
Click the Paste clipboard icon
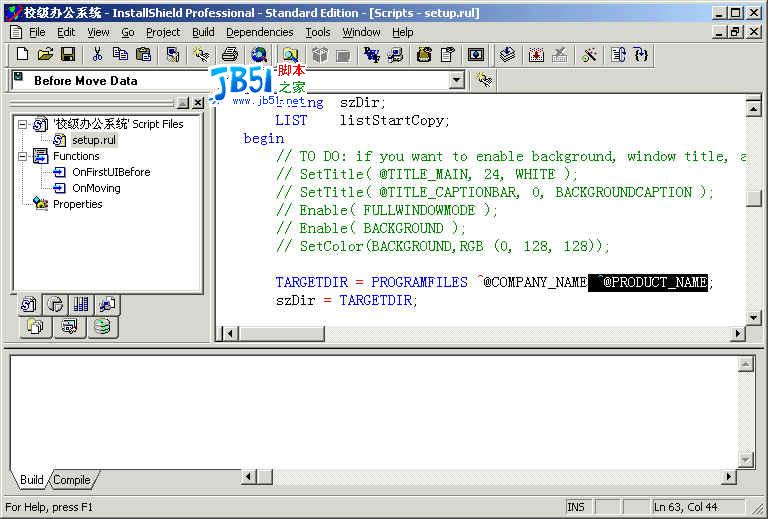(x=144, y=54)
